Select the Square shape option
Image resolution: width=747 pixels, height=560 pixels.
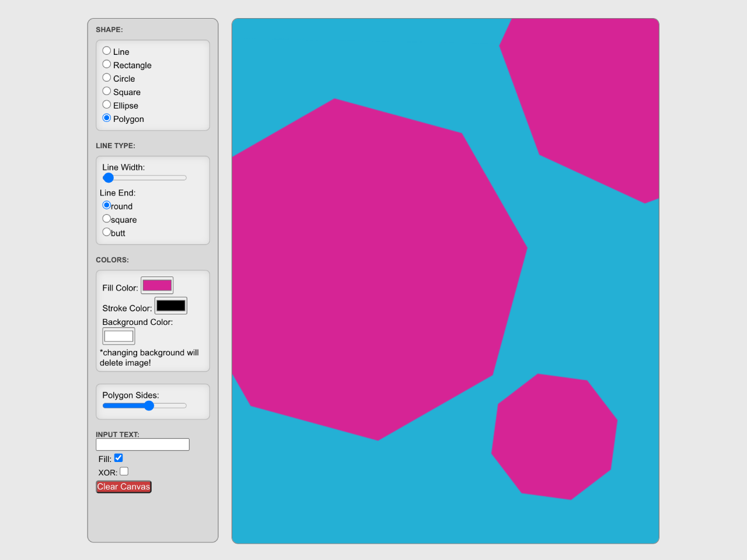pyautogui.click(x=106, y=90)
